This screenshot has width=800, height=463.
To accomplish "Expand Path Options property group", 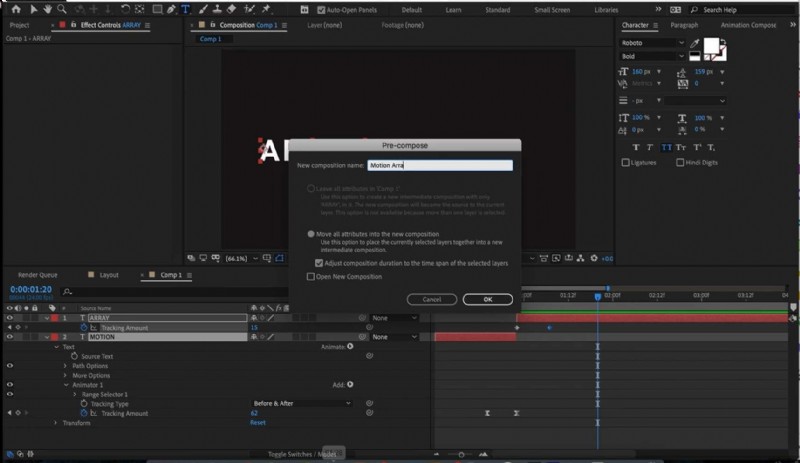I will [65, 365].
